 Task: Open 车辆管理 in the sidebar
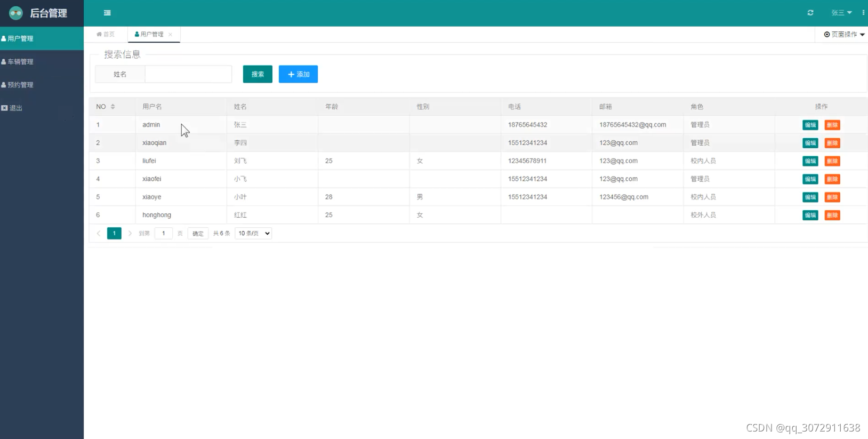pos(42,62)
